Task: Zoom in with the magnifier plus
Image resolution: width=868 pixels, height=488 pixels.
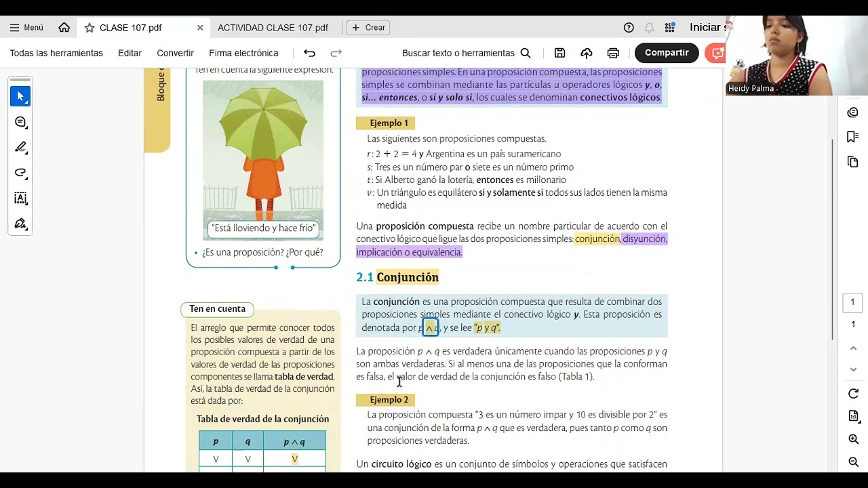Action: 853,439
